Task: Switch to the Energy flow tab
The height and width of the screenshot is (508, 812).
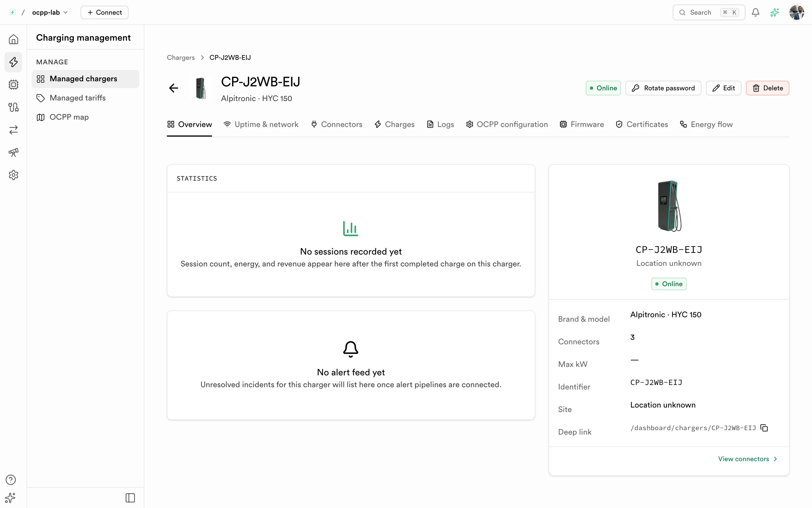Action: point(706,124)
